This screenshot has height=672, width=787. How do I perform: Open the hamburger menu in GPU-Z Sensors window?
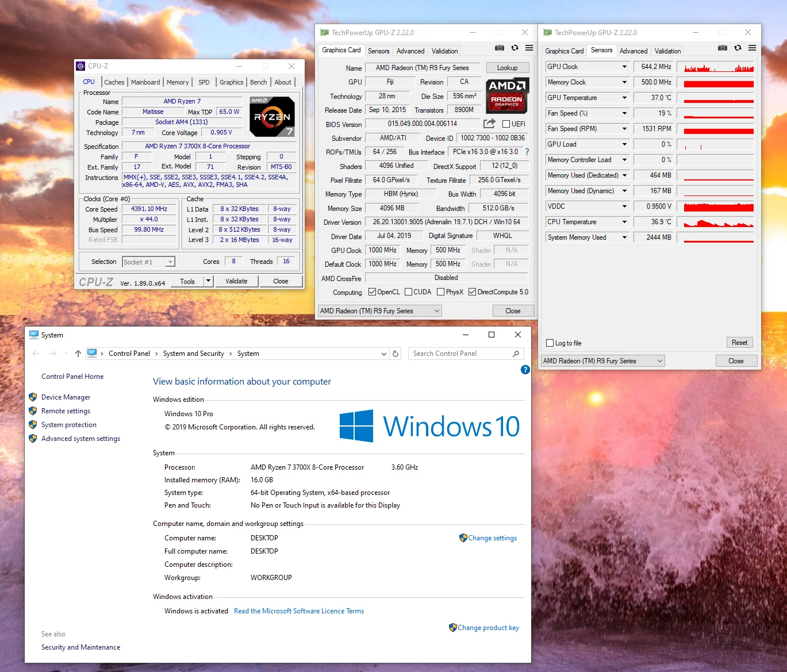(x=752, y=48)
